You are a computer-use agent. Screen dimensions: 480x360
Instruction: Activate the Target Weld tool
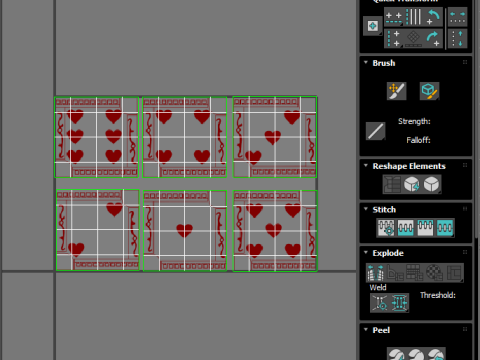point(380,303)
